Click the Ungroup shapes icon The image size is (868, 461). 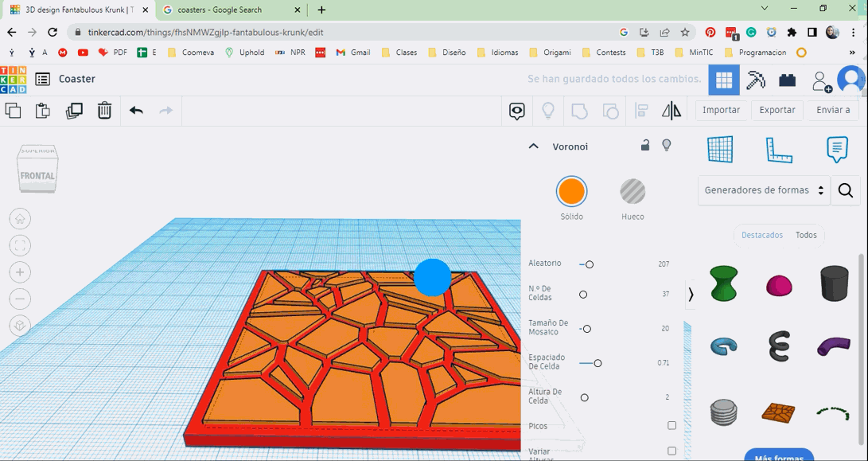click(610, 111)
